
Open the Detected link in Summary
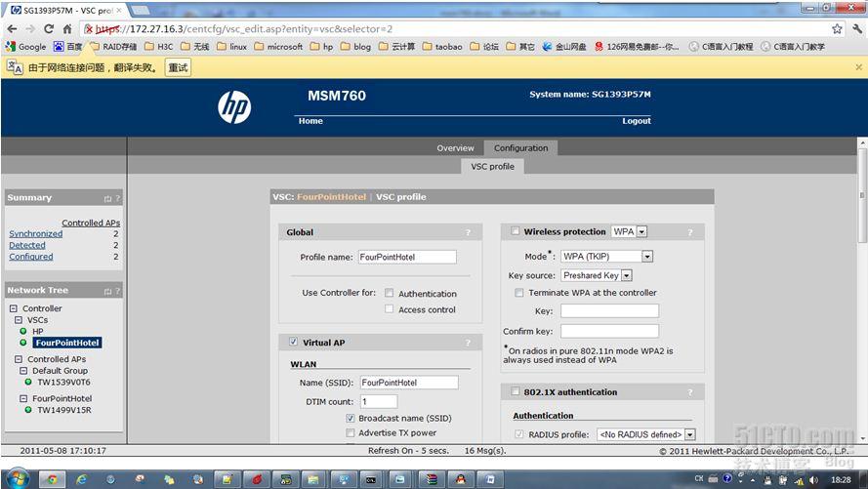click(x=27, y=245)
